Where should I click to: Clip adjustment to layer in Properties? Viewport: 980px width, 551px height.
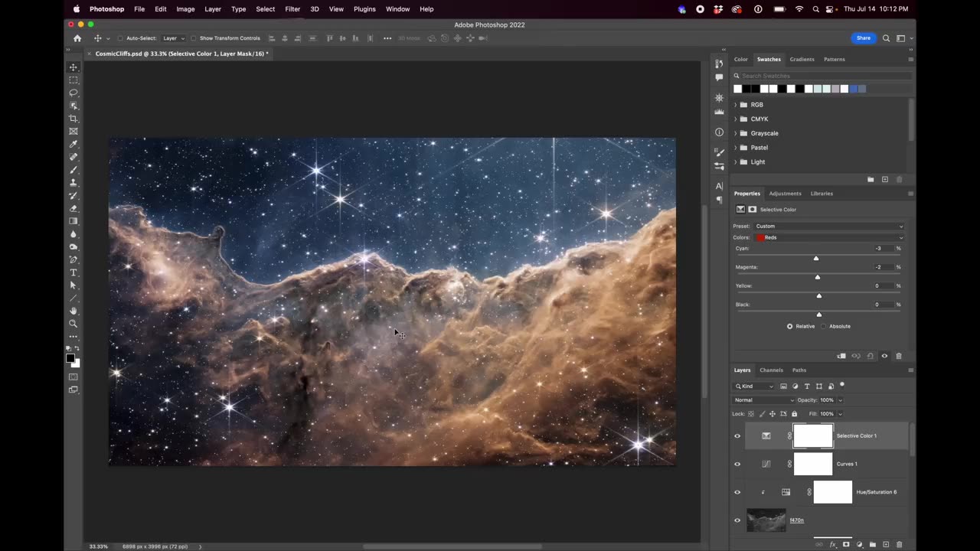click(x=841, y=356)
